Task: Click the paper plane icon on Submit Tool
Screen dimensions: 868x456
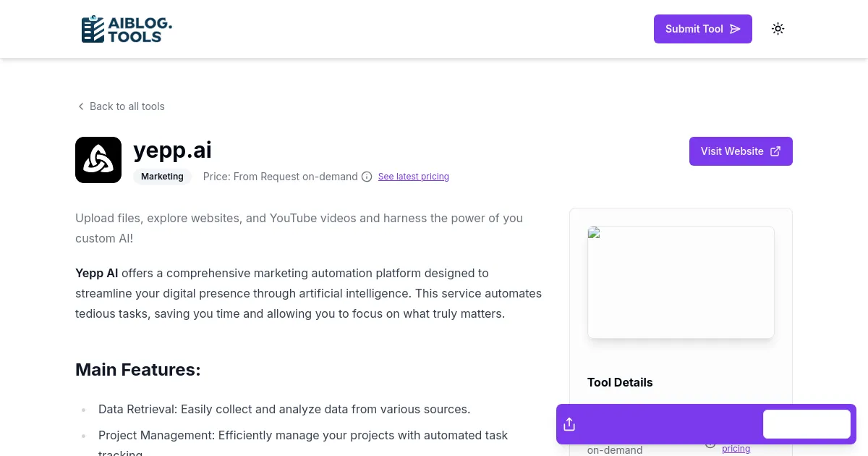Action: [735, 29]
